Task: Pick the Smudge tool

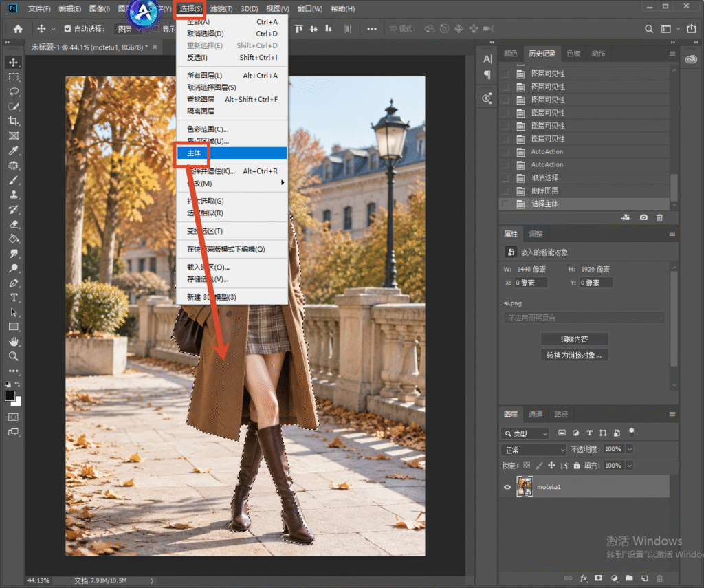Action: coord(14,253)
